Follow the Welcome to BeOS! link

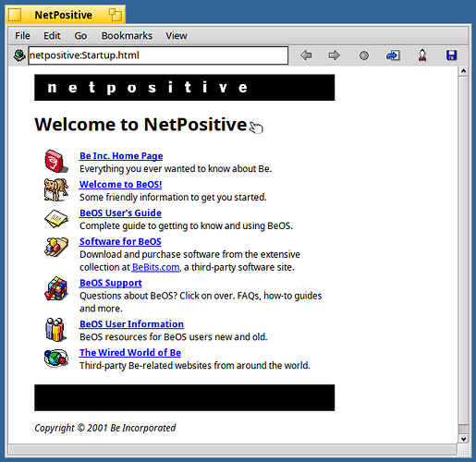[120, 184]
